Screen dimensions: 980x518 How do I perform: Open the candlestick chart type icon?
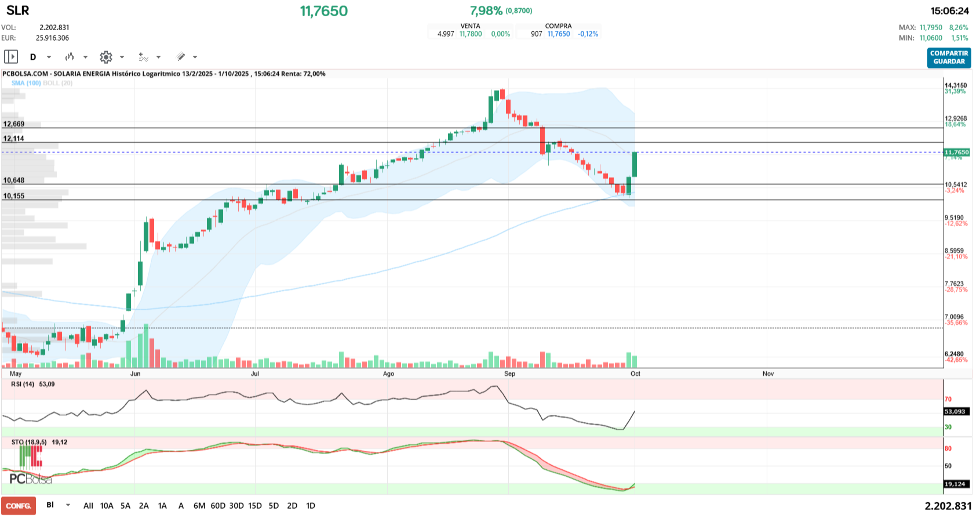(70, 57)
